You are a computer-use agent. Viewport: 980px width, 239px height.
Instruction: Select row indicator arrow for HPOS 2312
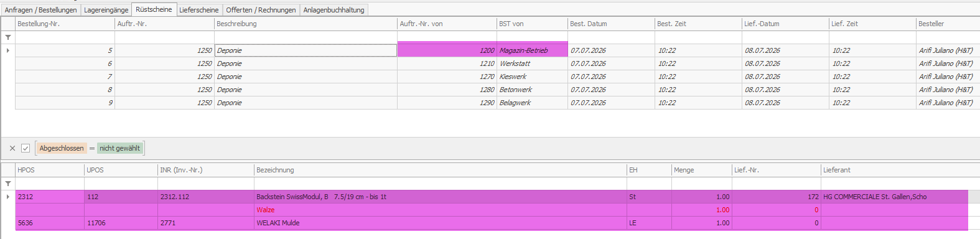coord(8,197)
